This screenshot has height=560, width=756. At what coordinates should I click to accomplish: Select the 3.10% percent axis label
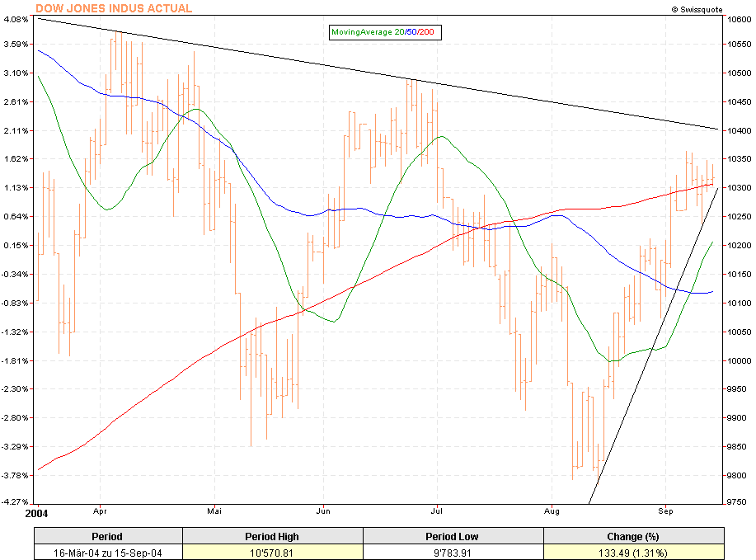[x=16, y=73]
